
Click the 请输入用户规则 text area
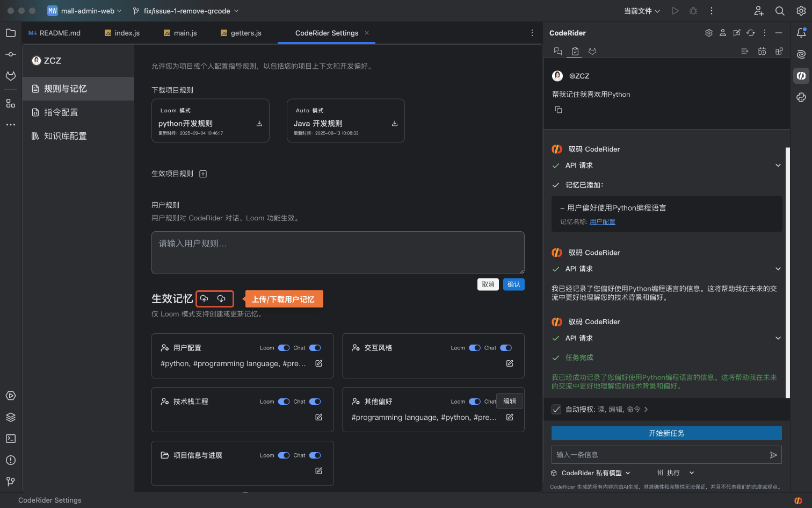[338, 253]
